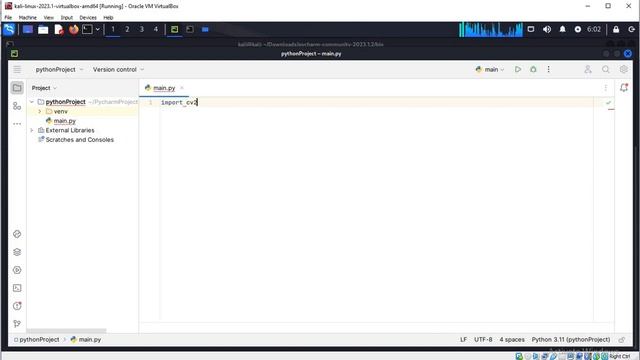
Task: Switch to workspace 4
Action: (156, 29)
